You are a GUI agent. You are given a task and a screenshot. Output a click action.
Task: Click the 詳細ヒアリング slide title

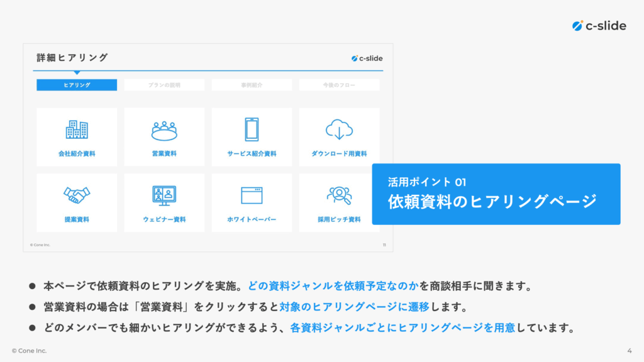coord(72,58)
